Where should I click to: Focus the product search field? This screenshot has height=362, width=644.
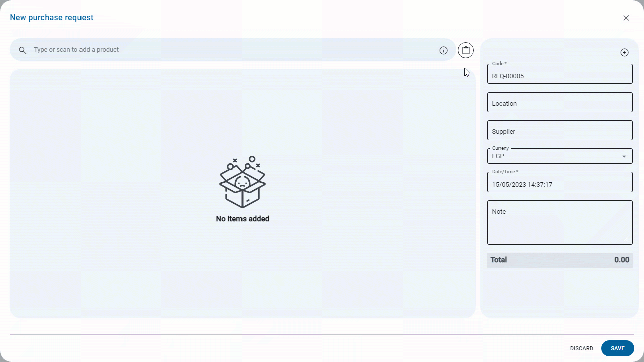point(232,50)
